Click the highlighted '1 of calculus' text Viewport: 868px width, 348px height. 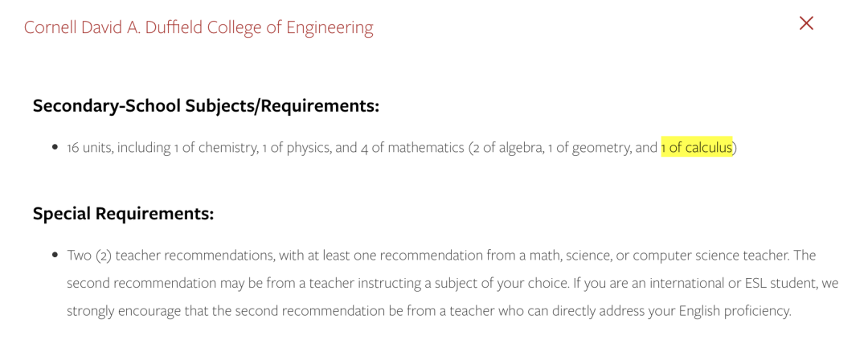pyautogui.click(x=696, y=148)
